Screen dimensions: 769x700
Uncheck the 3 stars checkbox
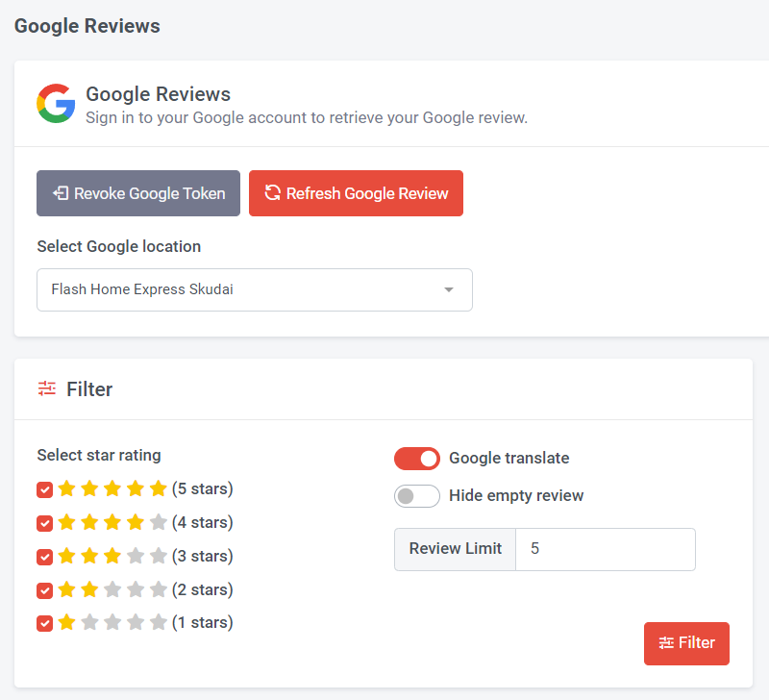point(44,557)
